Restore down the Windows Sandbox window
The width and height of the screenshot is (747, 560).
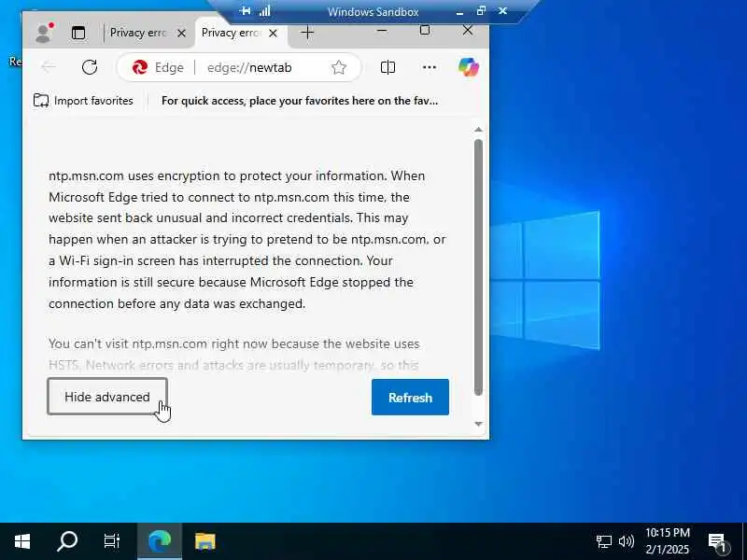click(481, 10)
